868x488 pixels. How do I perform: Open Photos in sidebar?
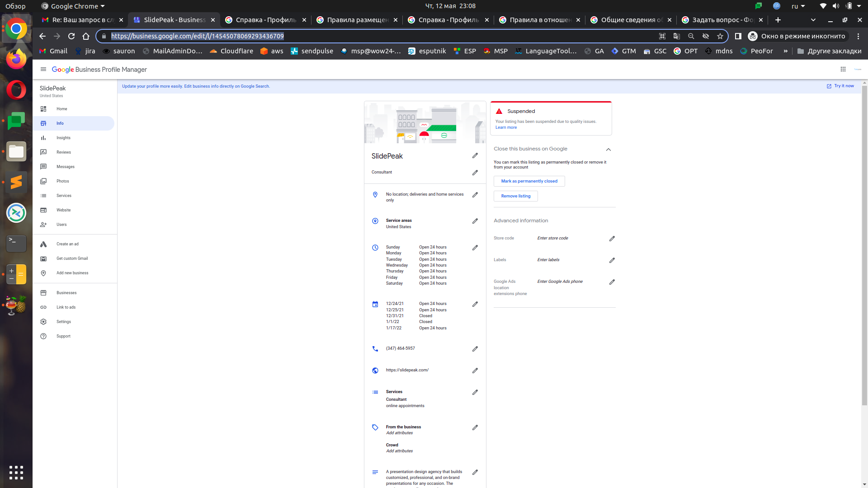73,181
